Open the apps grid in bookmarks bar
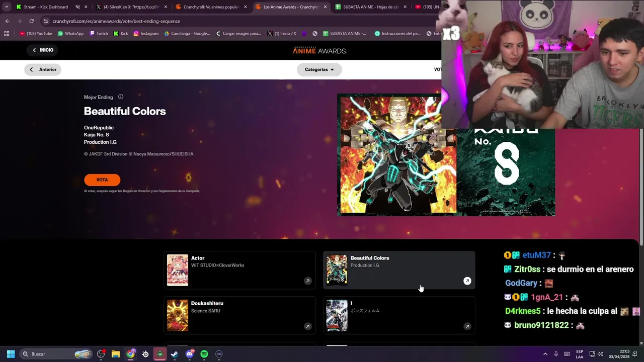This screenshot has width=644, height=362. (7, 34)
